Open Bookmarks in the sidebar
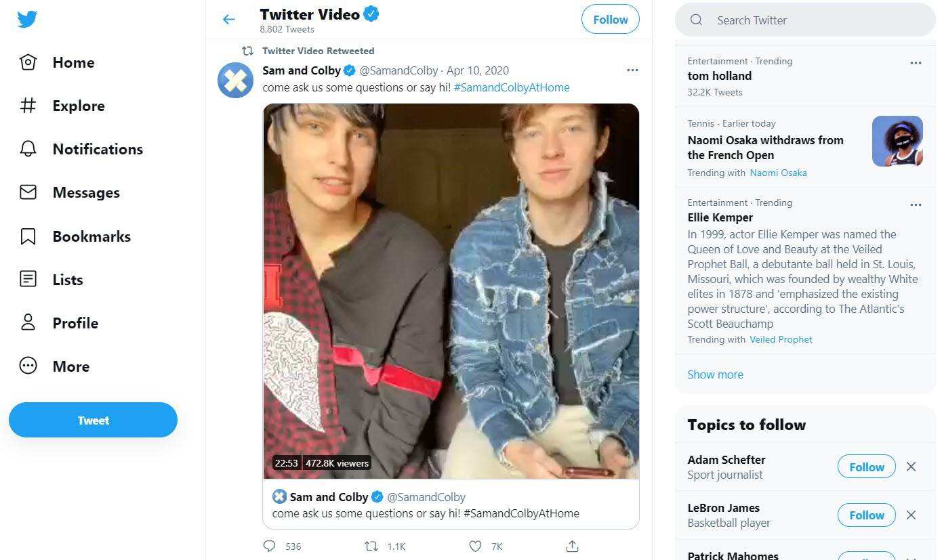This screenshot has height=560, width=942. click(91, 236)
